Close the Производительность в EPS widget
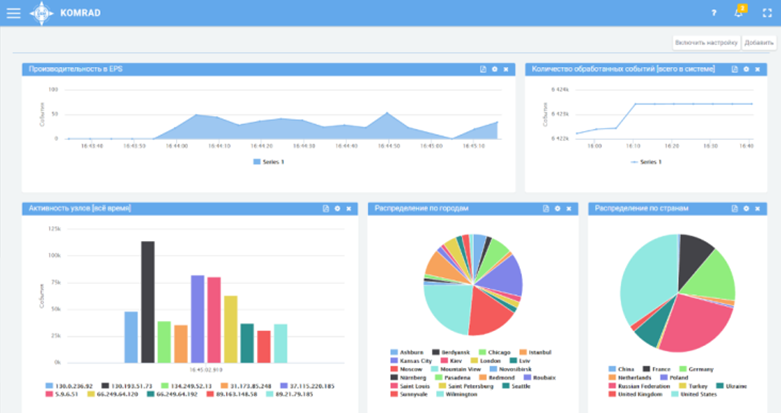Screen dimensions: 781x413 (506, 69)
